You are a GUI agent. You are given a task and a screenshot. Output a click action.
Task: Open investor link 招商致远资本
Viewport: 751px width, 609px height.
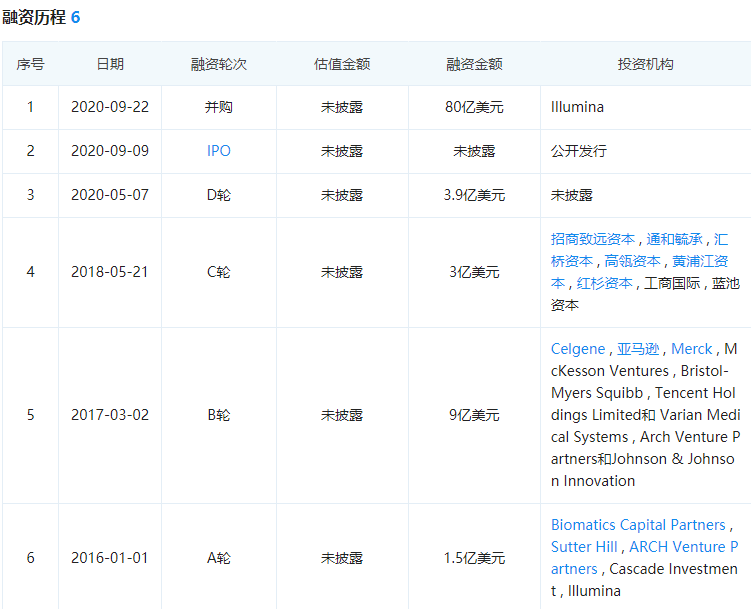click(x=592, y=239)
